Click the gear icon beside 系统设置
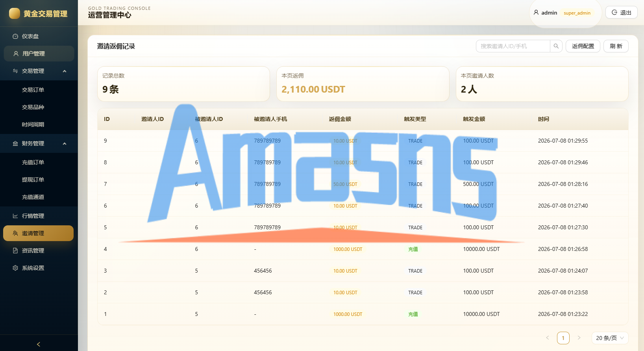The image size is (644, 351). pos(15,268)
